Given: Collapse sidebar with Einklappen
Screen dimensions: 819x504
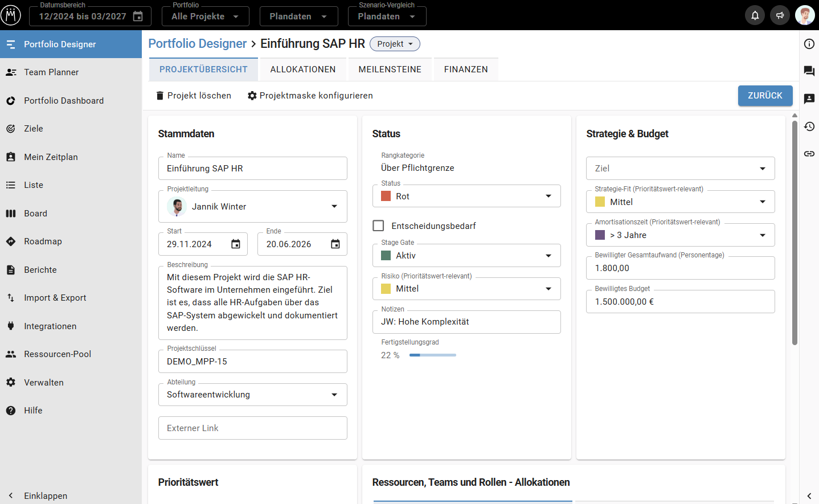Looking at the screenshot, I should coord(71,496).
